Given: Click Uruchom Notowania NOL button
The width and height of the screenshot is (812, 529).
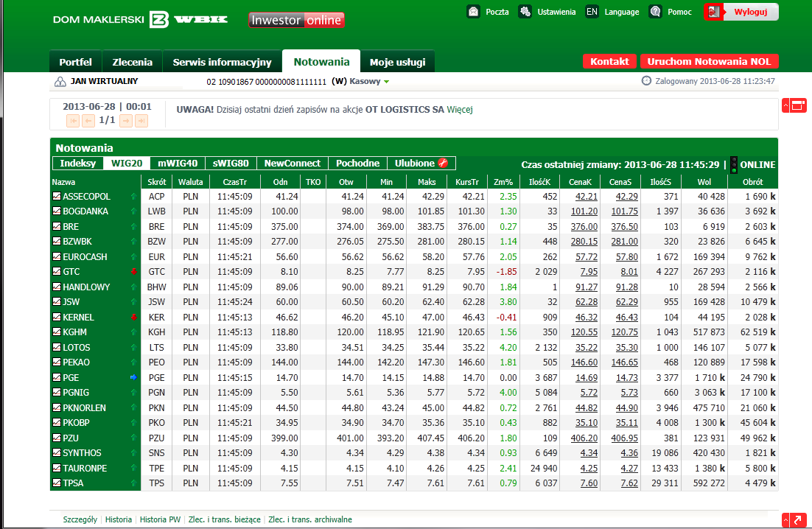Looking at the screenshot, I should [709, 61].
